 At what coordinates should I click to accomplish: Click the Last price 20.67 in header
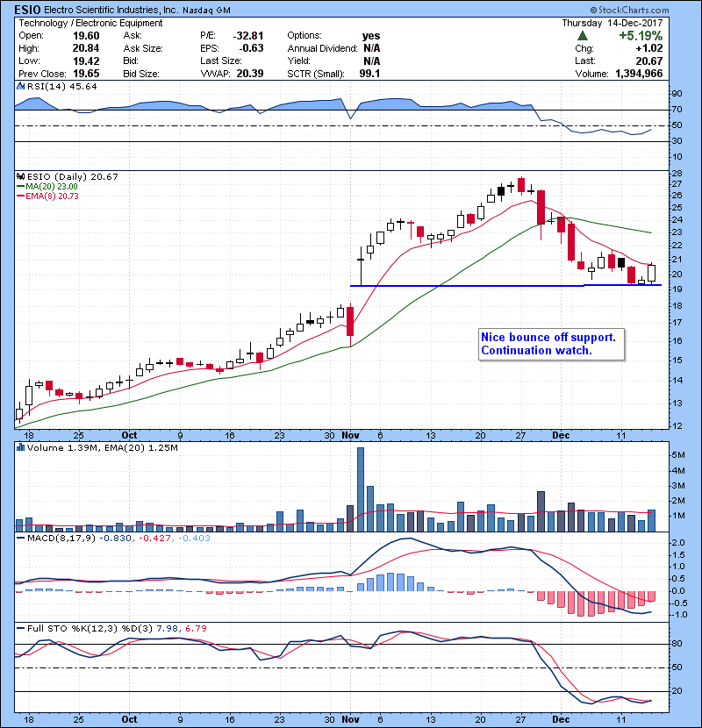pyautogui.click(x=649, y=61)
